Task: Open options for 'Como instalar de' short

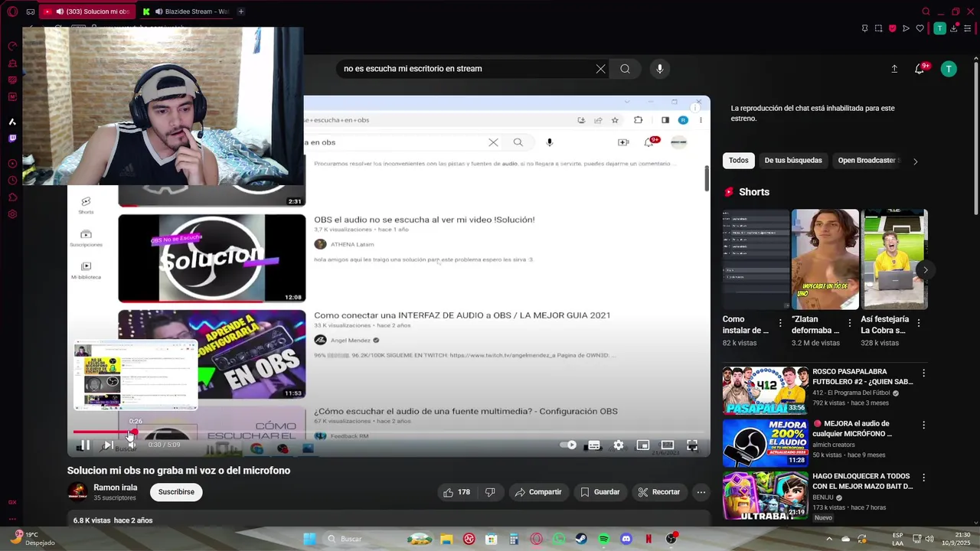Action: click(x=780, y=323)
